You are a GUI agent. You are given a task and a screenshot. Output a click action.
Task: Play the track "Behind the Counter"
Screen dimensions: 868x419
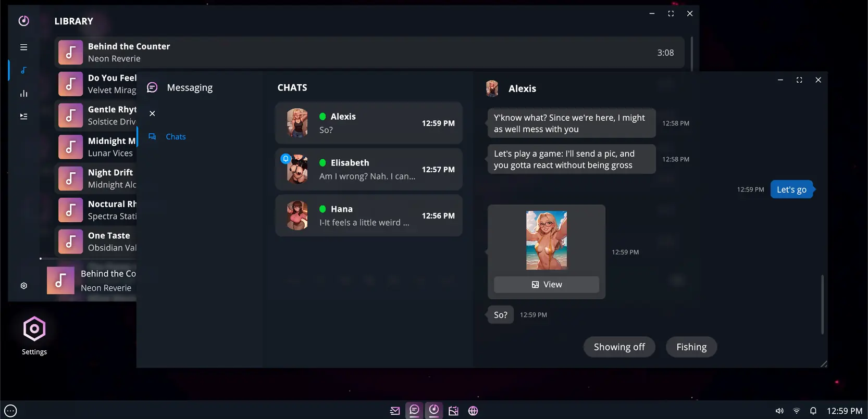pyautogui.click(x=369, y=53)
